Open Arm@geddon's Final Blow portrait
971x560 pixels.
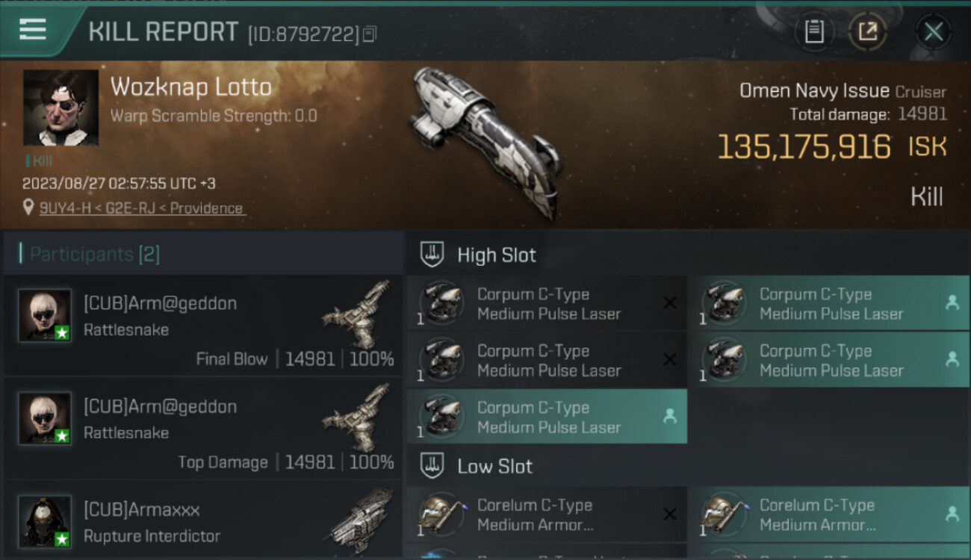(45, 315)
